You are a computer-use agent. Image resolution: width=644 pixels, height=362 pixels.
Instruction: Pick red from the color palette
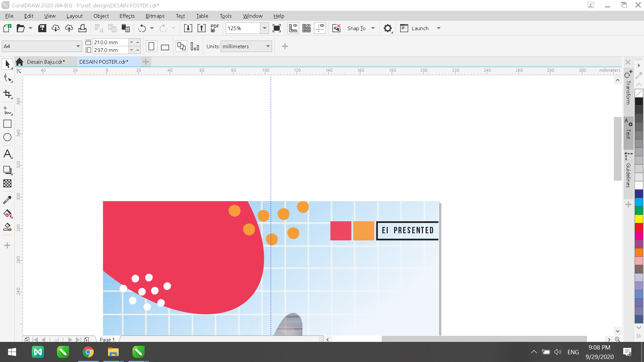[639, 228]
